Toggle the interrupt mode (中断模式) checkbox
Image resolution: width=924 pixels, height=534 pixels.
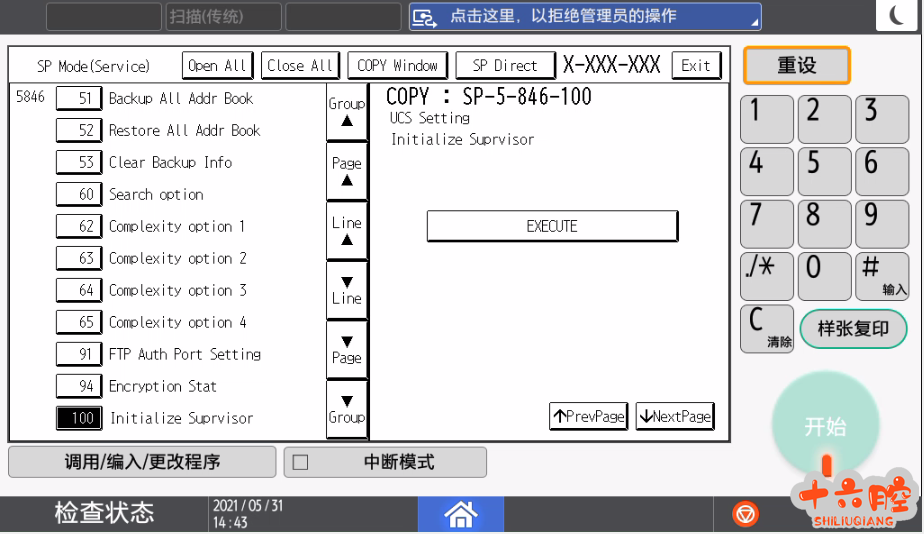click(300, 462)
